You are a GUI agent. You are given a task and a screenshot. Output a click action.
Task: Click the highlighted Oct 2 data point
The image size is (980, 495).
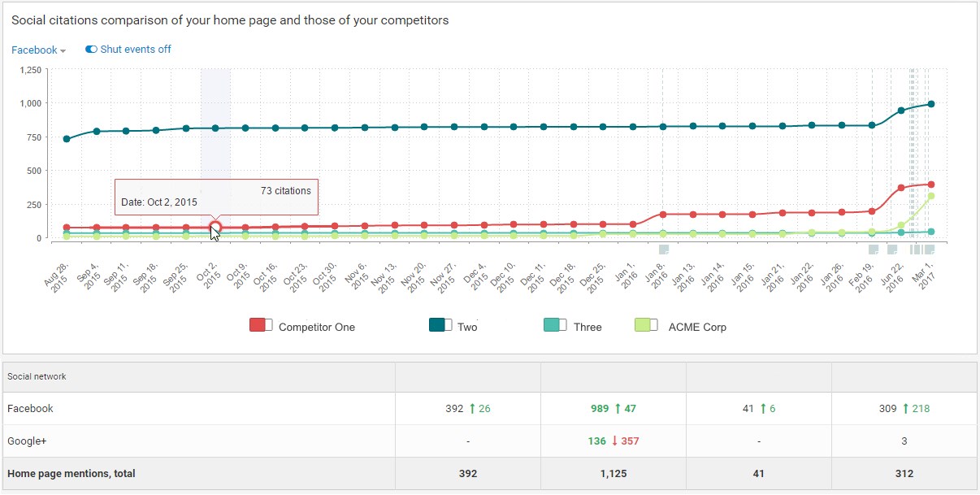[215, 228]
